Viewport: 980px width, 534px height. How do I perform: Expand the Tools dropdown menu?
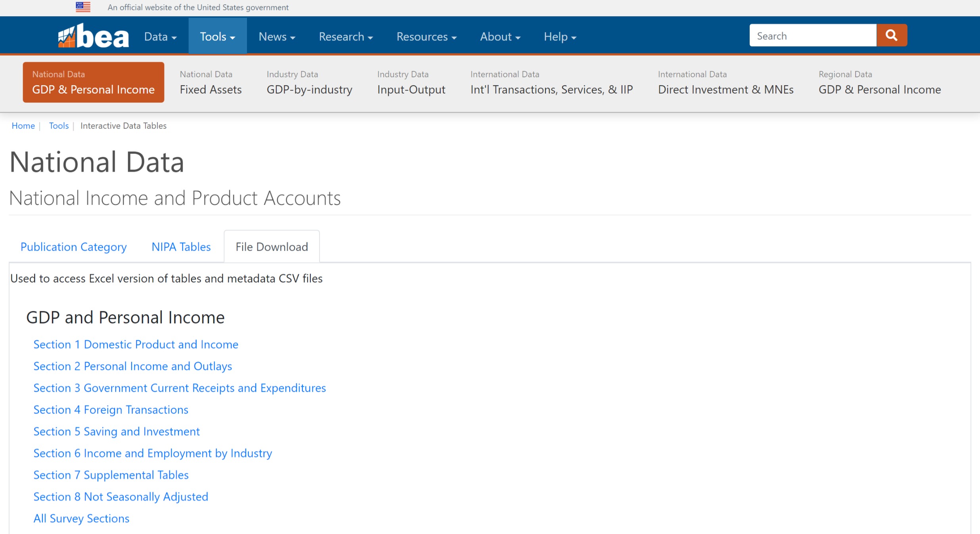(217, 37)
